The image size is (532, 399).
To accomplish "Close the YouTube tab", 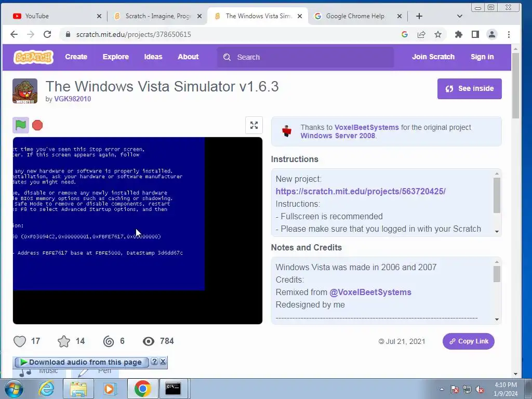I will tap(99, 16).
